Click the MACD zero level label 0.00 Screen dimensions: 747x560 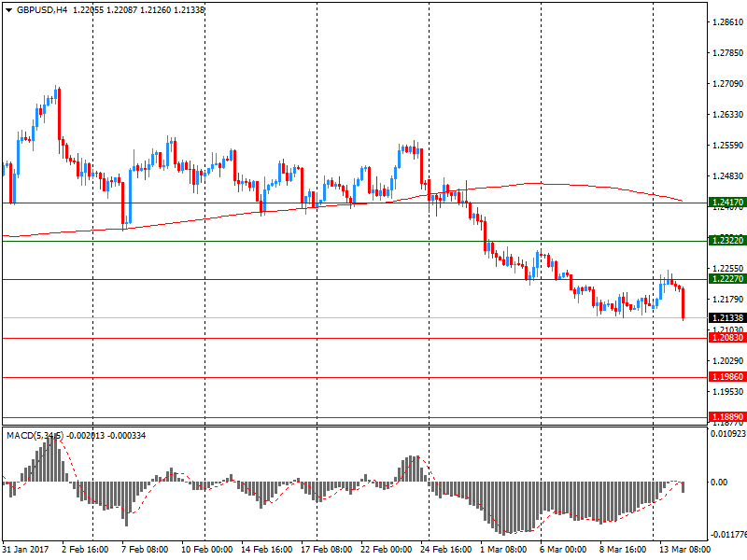pyautogui.click(x=719, y=483)
